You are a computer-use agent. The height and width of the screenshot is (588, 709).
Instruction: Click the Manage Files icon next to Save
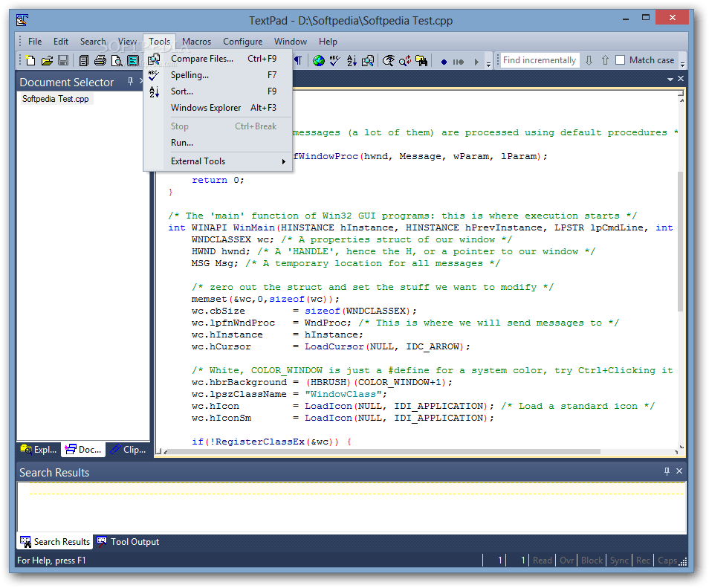click(84, 60)
